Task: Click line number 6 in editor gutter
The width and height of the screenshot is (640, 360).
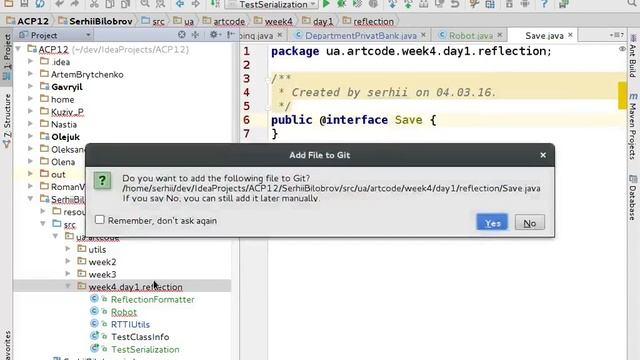Action: click(247, 120)
